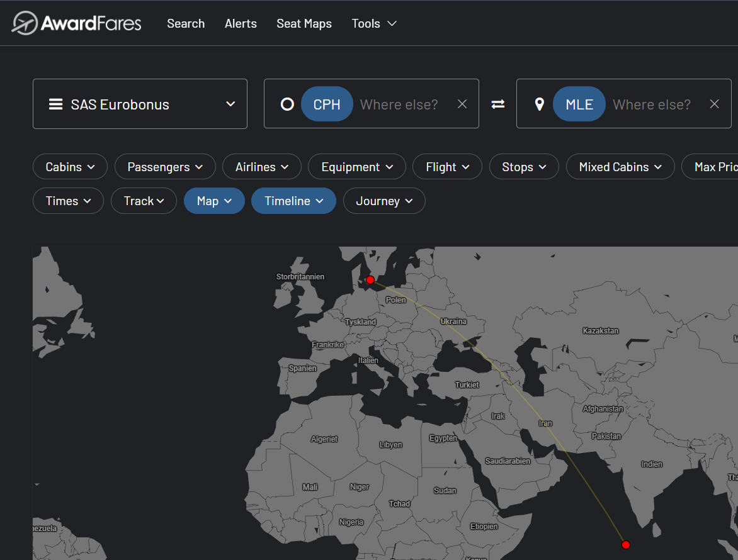Toggle the Map view filter

(x=214, y=201)
